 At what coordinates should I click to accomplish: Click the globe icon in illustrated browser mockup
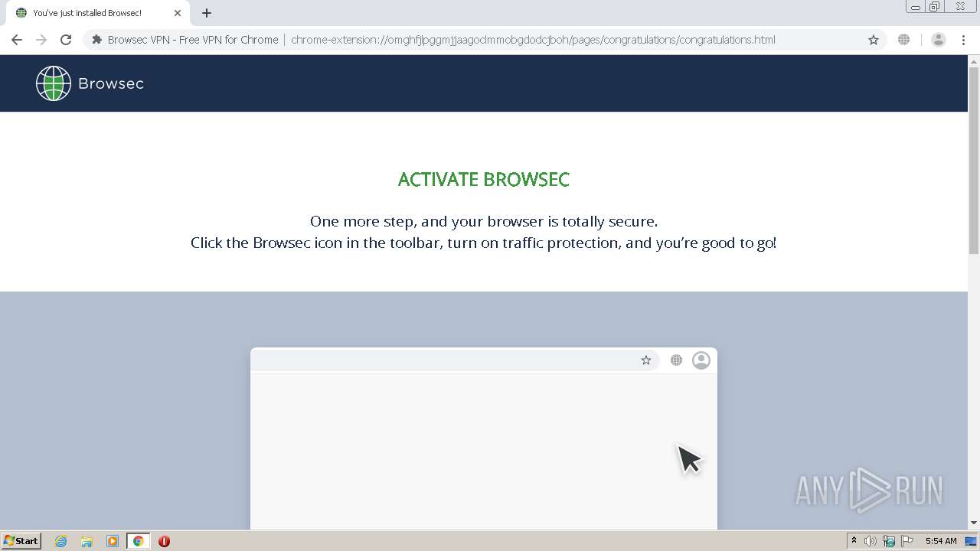tap(676, 360)
